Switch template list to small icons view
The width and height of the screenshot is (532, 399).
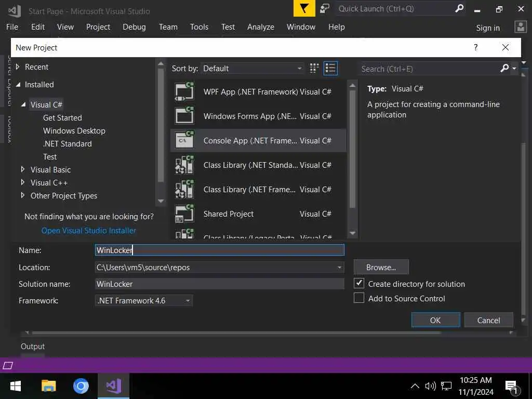(314, 68)
